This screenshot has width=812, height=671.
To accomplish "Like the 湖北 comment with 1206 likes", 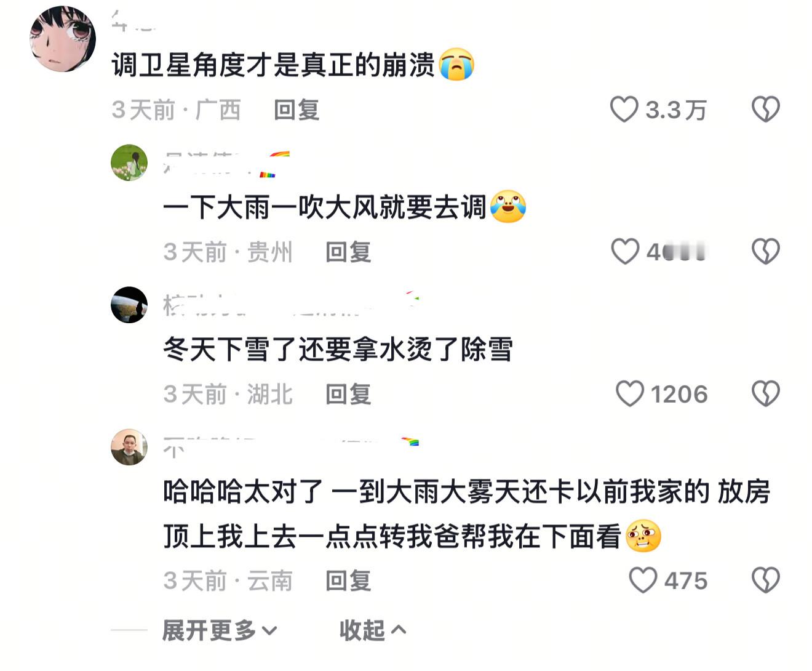I will (x=629, y=394).
